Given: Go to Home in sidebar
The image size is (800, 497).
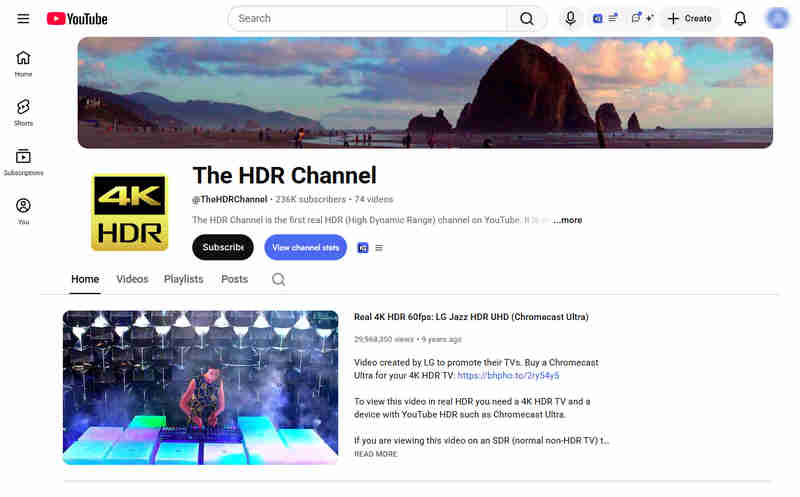Looking at the screenshot, I should point(23,64).
